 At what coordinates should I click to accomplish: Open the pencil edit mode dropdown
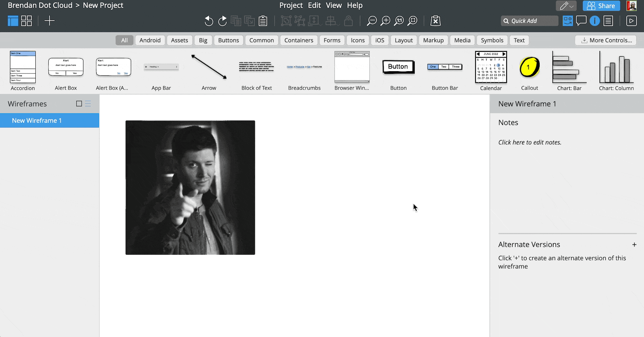[566, 6]
